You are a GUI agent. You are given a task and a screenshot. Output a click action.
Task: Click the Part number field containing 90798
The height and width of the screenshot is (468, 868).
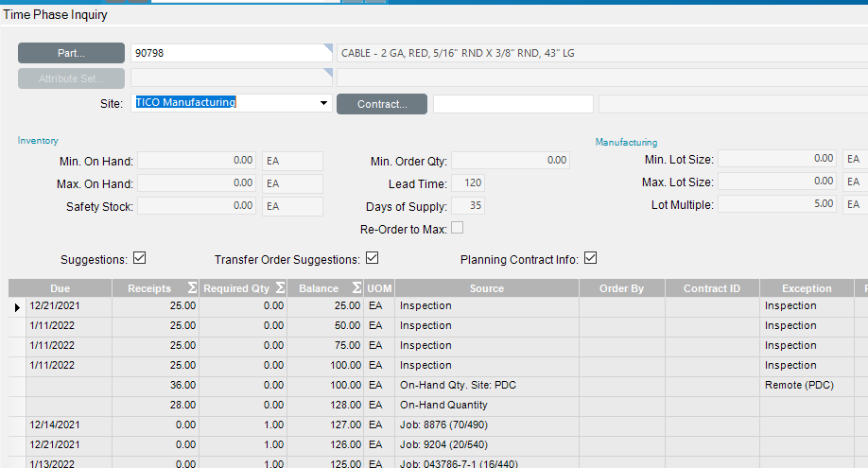(x=232, y=53)
